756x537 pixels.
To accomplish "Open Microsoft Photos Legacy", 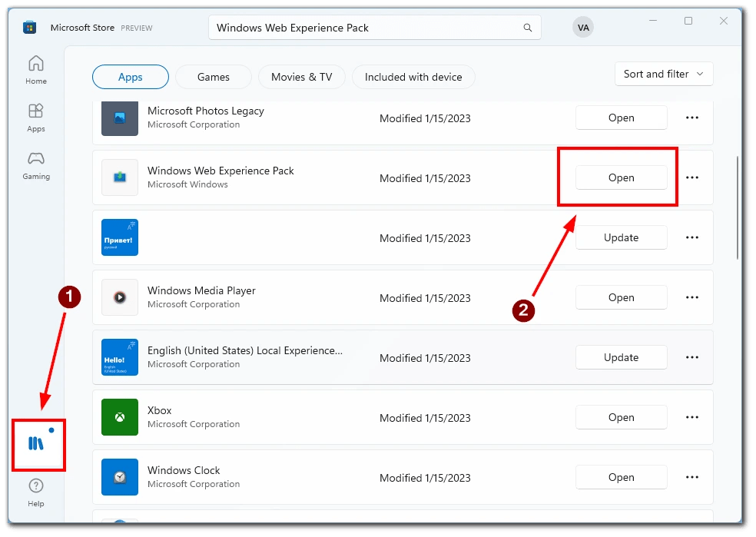I will (x=621, y=118).
